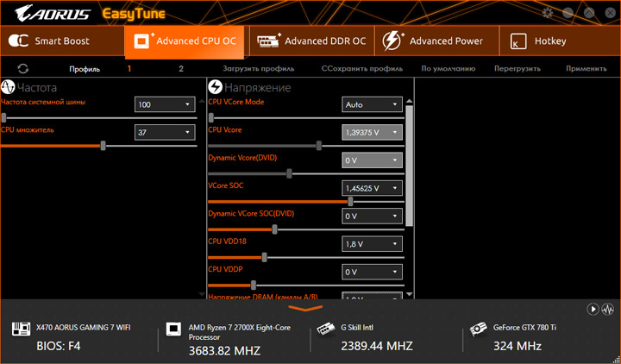This screenshot has height=364, width=621.
Task: Click the X470 AORUS GAMING 7 WIFI label
Action: [x=84, y=328]
